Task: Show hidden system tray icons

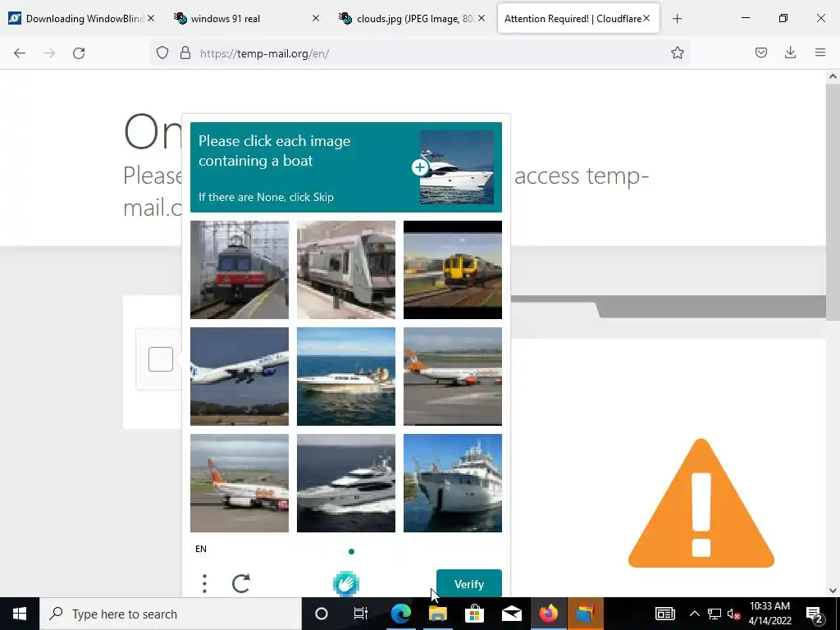Action: click(x=694, y=614)
